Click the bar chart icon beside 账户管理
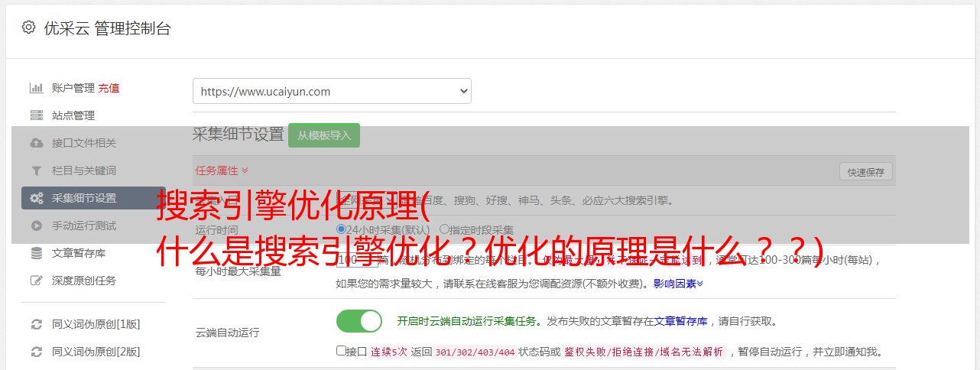The height and width of the screenshot is (370, 980). pyautogui.click(x=36, y=88)
